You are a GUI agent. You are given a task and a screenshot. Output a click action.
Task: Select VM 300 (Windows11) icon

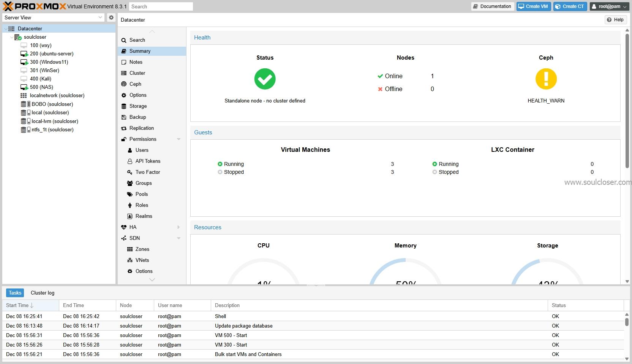click(24, 62)
